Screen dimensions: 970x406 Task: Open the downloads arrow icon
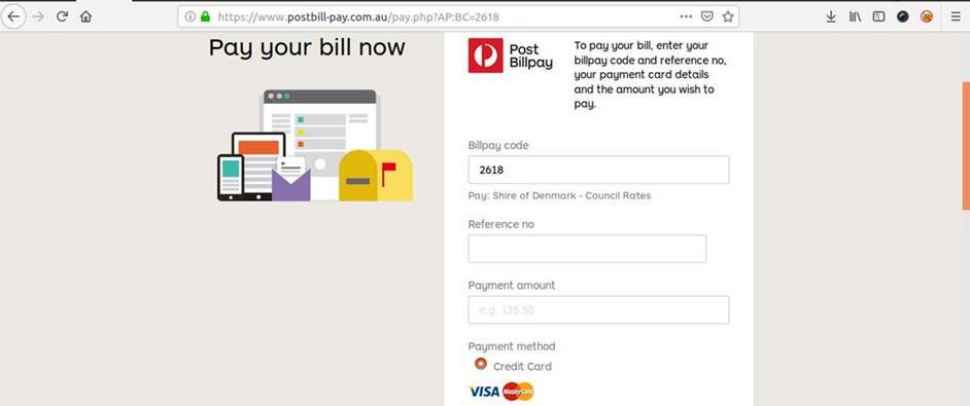(x=831, y=17)
